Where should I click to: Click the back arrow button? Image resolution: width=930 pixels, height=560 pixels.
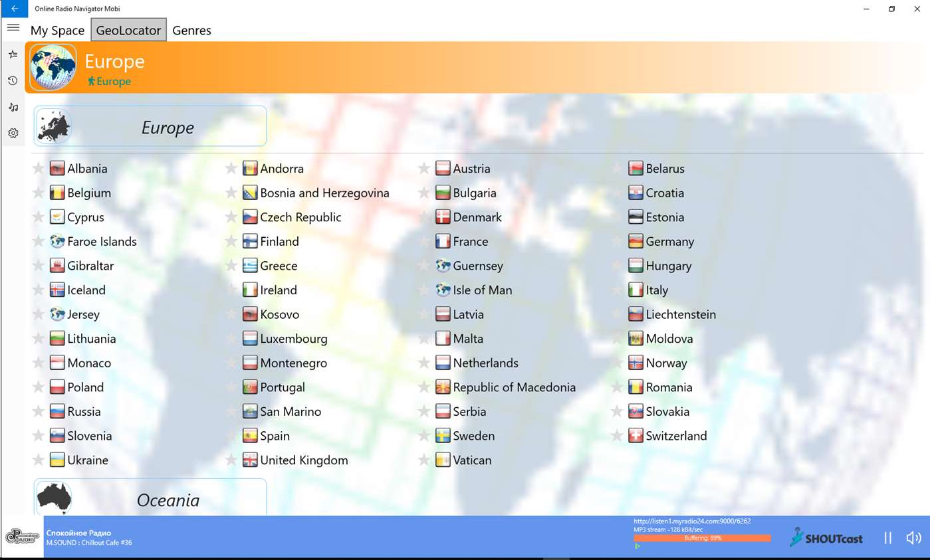click(14, 9)
